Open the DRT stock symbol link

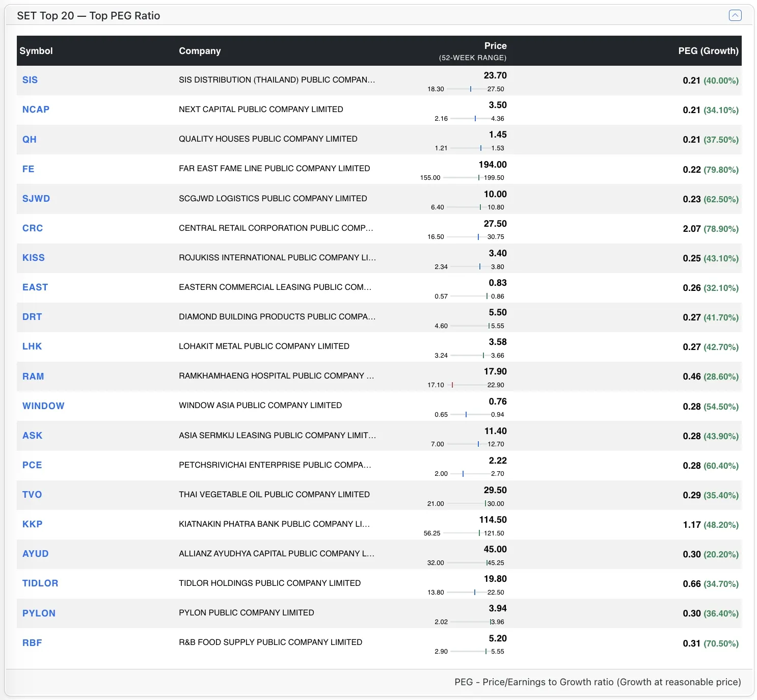pos(32,316)
